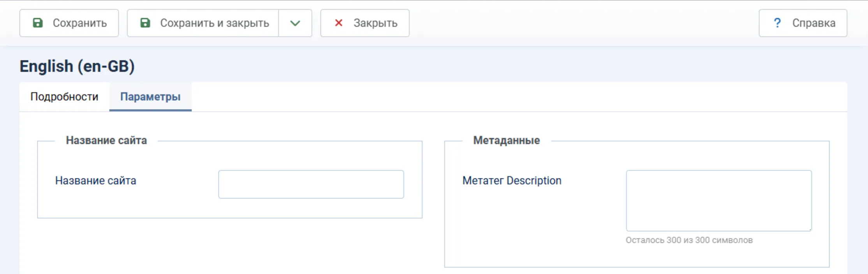
Task: Click the floppy icon on Сохранить и закрыть
Action: pyautogui.click(x=145, y=23)
